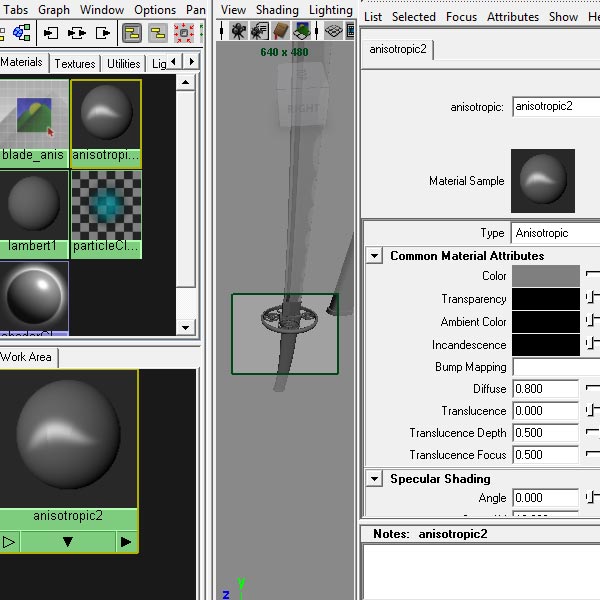Toggle the grid icon in viewport toolbar
Image resolution: width=600 pixels, height=600 pixels.
pyautogui.click(x=333, y=31)
